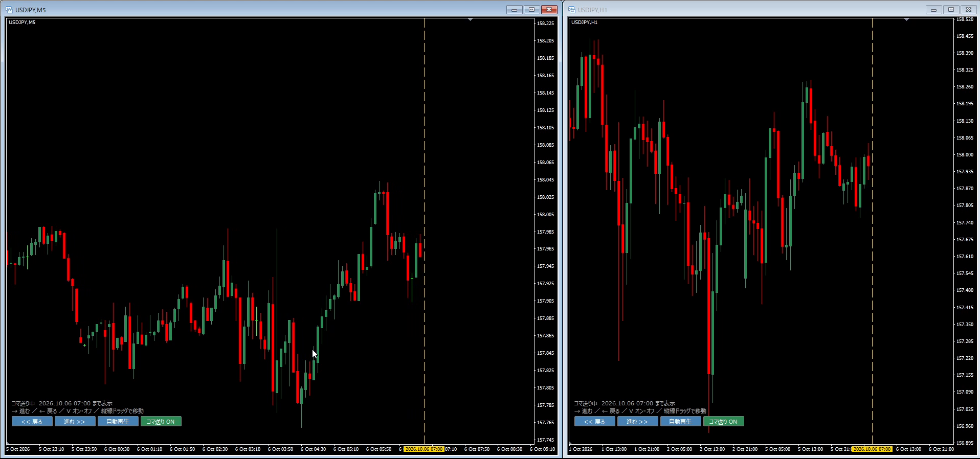The image size is (980, 459).
Task: Toggle 'コマ送り ON' in H1 chart
Action: (723, 422)
